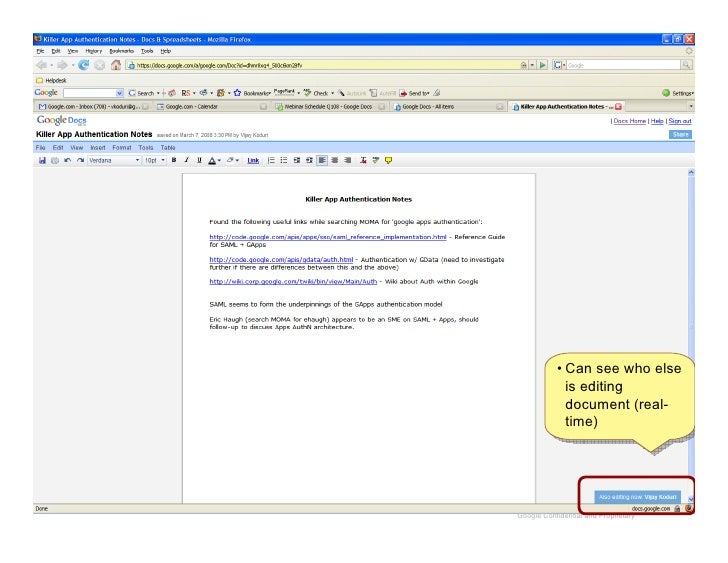Toggle underline formatting

[x=199, y=160]
